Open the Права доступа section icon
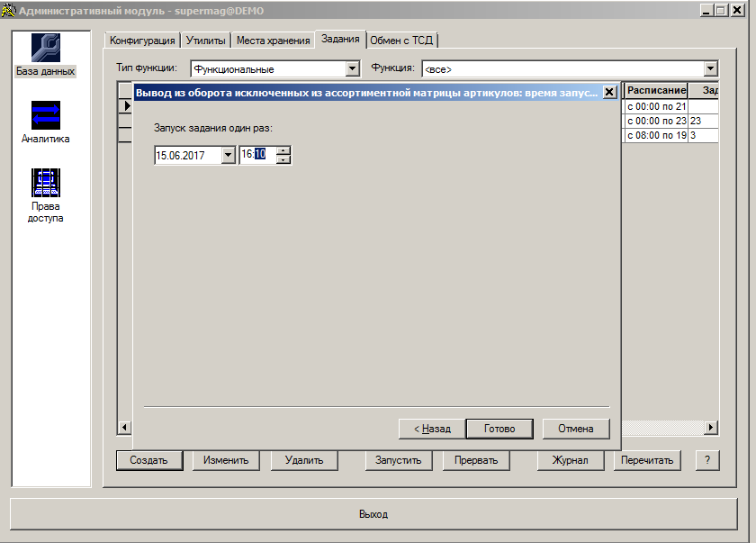Viewport: 756px width, 543px height. click(x=46, y=183)
